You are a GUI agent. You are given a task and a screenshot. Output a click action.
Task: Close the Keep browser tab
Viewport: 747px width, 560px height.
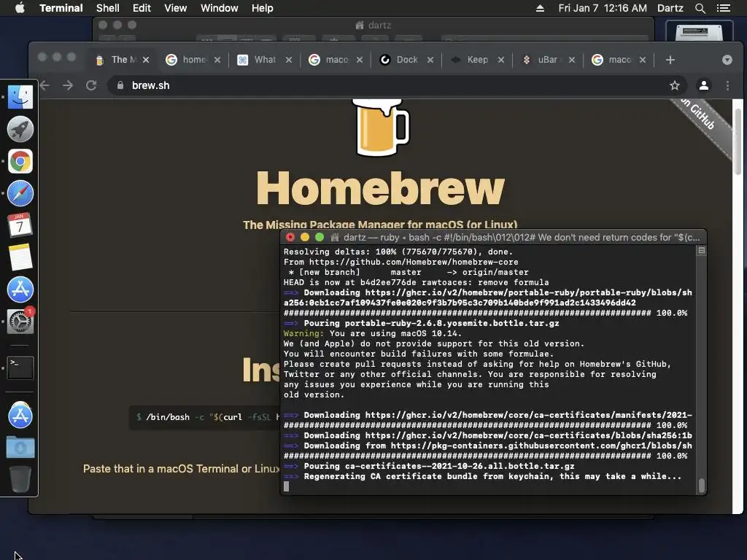pos(500,60)
